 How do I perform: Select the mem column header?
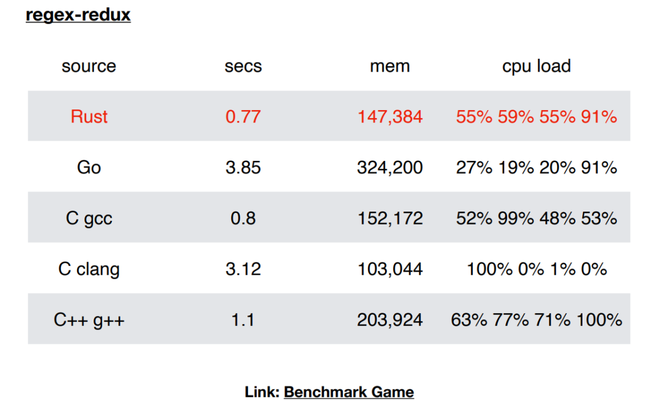pyautogui.click(x=390, y=66)
